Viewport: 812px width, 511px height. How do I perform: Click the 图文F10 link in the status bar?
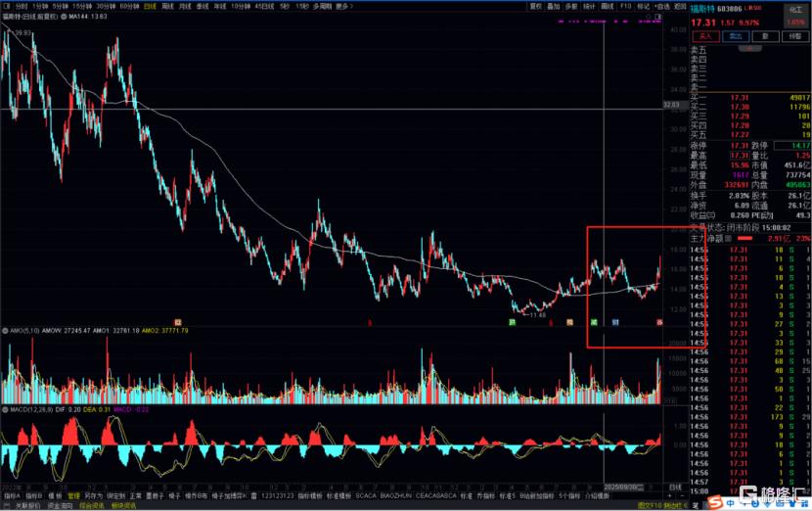click(650, 505)
